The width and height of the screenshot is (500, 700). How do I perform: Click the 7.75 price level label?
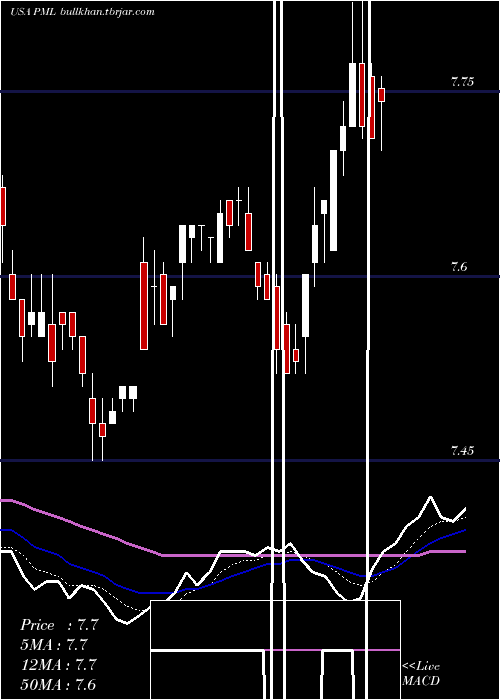(x=462, y=82)
